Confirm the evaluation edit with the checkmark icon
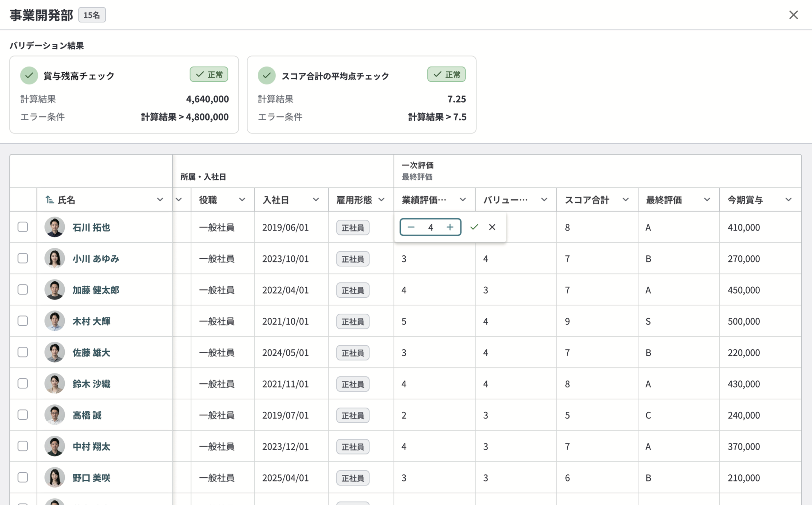 click(x=474, y=227)
